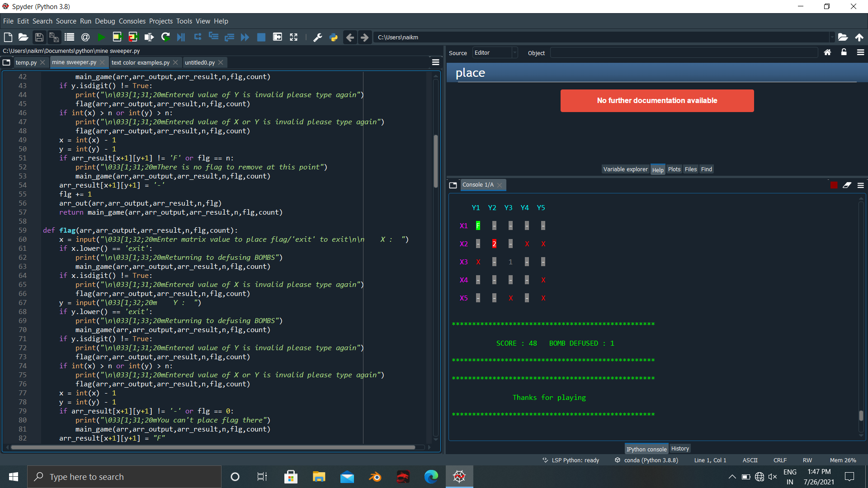Open the Debug menu

pos(104,21)
